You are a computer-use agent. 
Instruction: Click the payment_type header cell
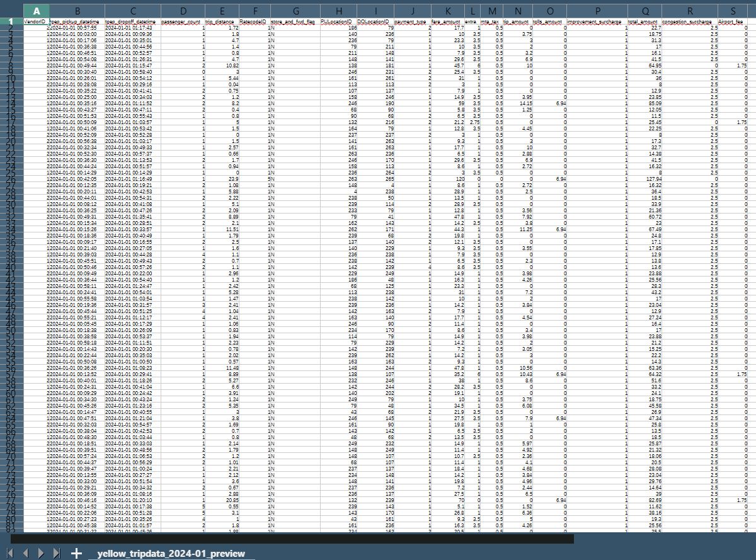[x=413, y=21]
